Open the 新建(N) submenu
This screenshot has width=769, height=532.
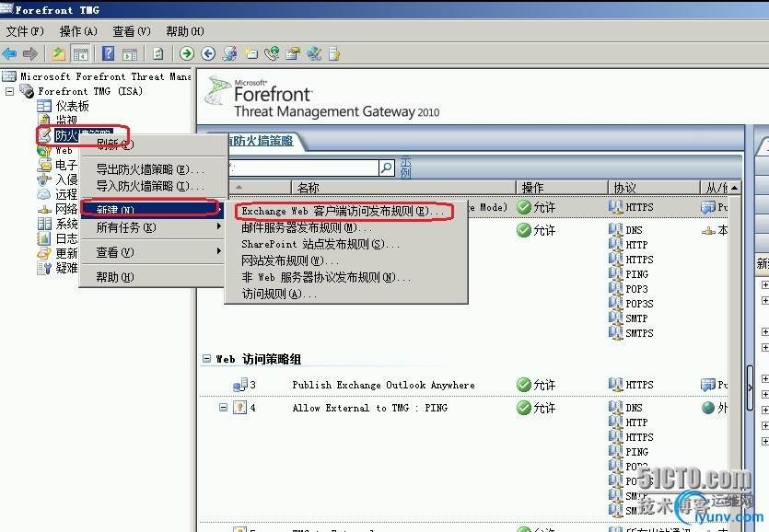(152, 209)
